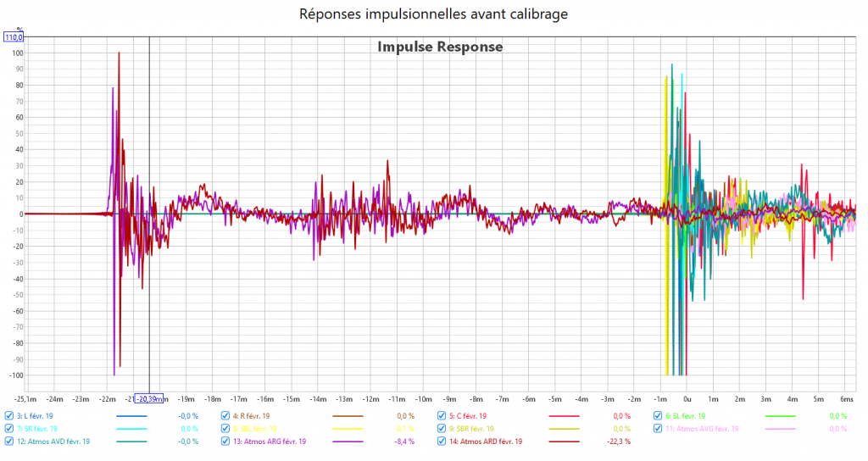Uncheck the 3: L févr. 19 trace
Viewport: 868px width, 461px height.
(8, 416)
